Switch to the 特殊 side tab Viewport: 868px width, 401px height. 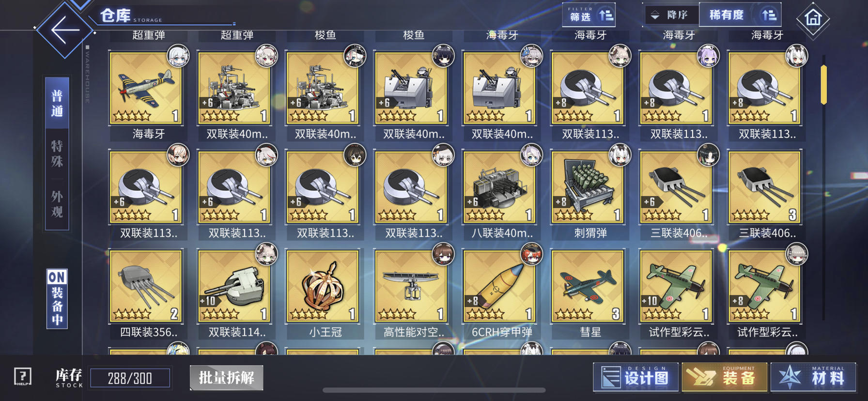(x=57, y=154)
